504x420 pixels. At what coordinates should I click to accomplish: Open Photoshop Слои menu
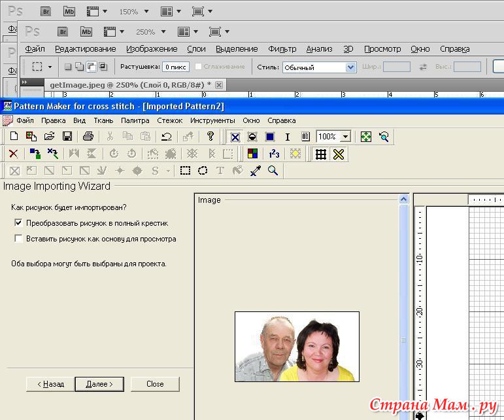[x=196, y=49]
